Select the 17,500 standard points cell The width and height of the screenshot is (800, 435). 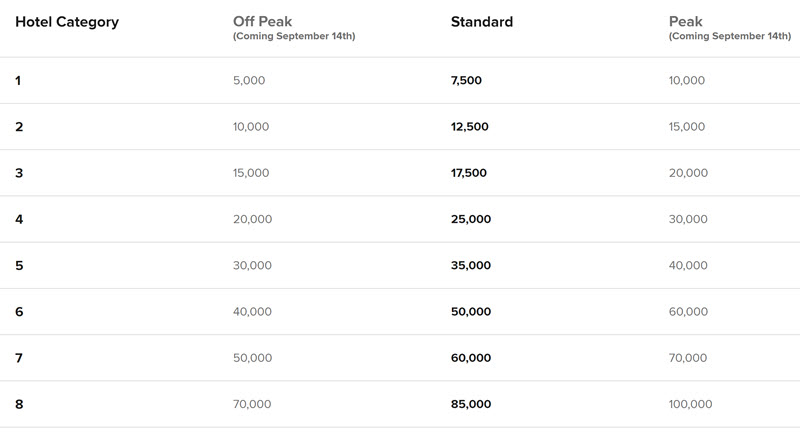(x=468, y=173)
